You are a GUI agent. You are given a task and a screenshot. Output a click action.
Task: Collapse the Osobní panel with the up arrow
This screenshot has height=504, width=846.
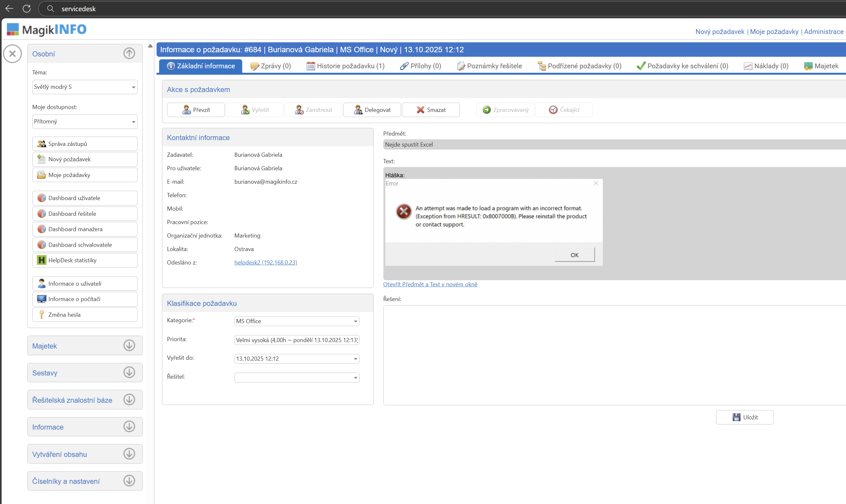point(129,53)
